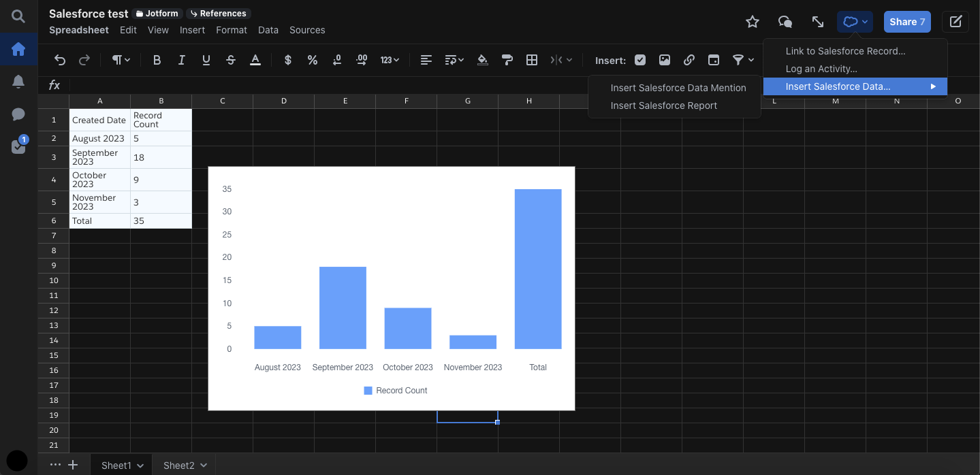Toggle italic text formatting
980x475 pixels.
click(x=181, y=60)
